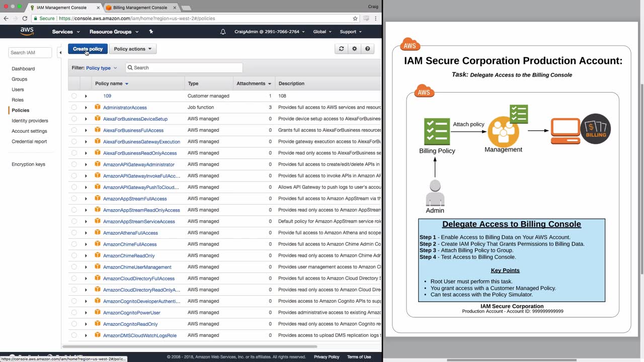Screen dimensions: 644x362
Task: Sort by the Attachments column header
Action: tap(254, 83)
